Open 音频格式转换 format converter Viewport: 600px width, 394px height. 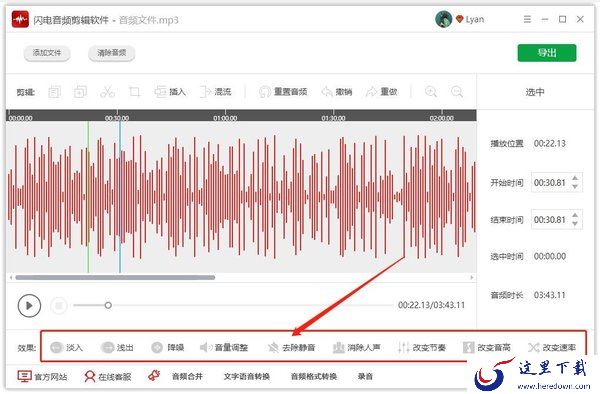(314, 376)
